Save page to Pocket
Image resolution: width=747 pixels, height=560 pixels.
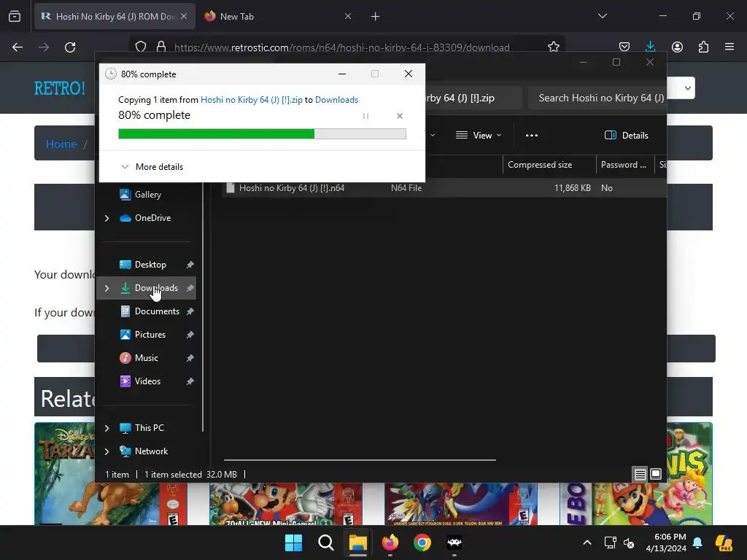pyautogui.click(x=624, y=47)
